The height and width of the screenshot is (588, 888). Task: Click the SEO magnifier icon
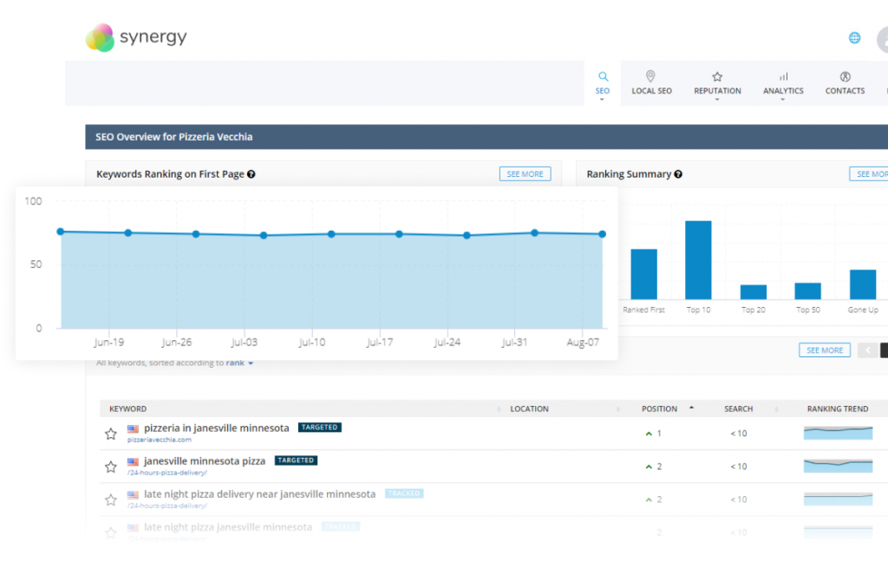(604, 76)
